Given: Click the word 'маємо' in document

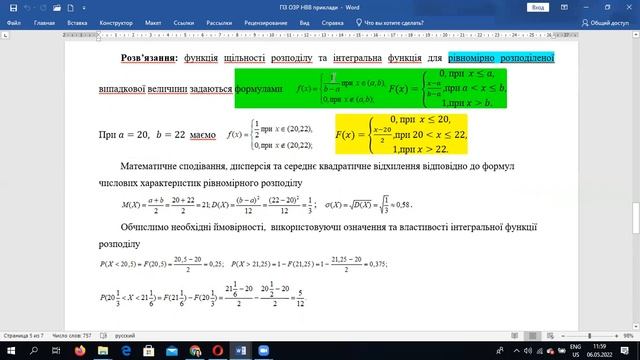Looking at the screenshot, I should click(202, 134).
